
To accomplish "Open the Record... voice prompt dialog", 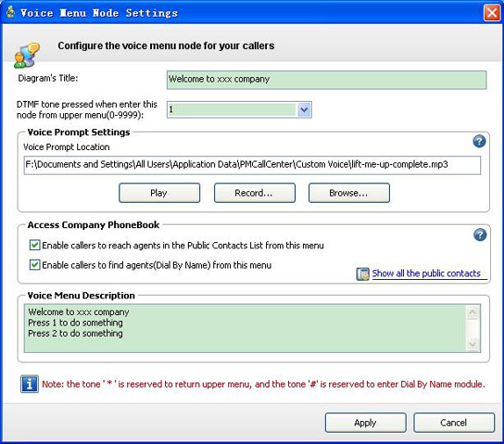I will pyautogui.click(x=255, y=193).
